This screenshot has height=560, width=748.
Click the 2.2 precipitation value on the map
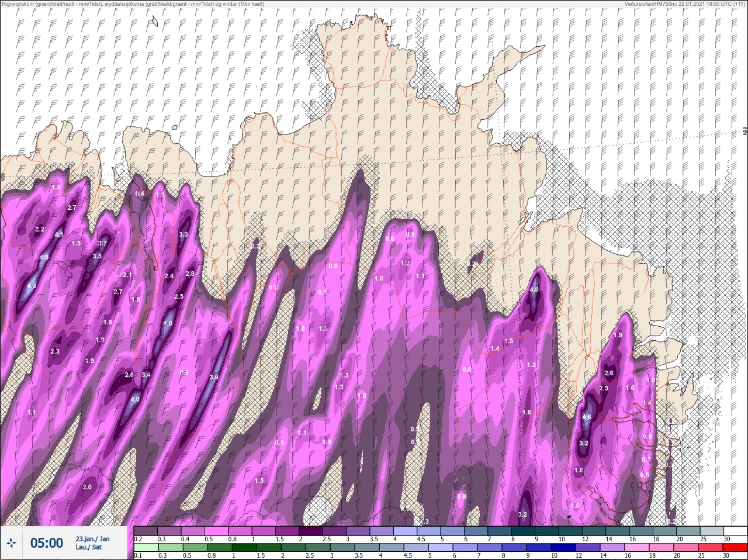[x=40, y=229]
